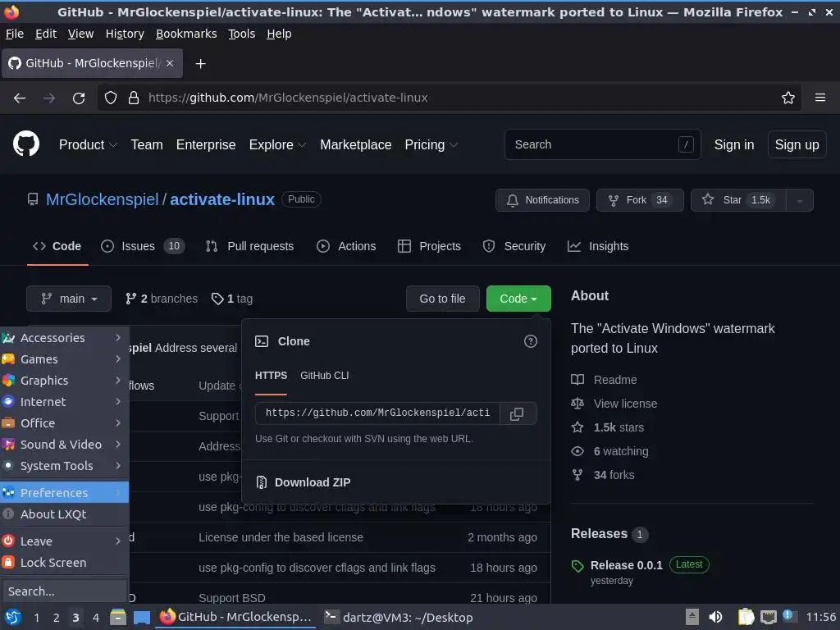Open the History menu
The height and width of the screenshot is (630, 840).
[125, 34]
